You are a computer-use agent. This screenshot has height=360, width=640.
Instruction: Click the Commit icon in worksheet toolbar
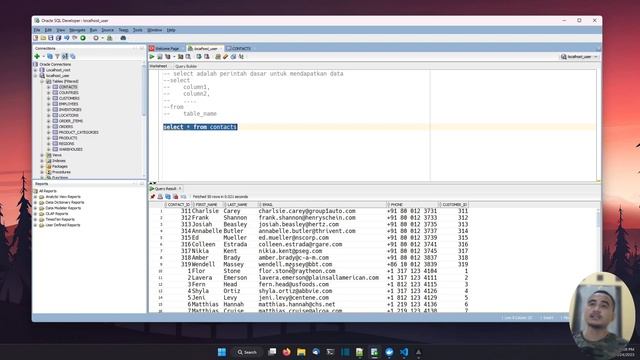click(x=199, y=57)
